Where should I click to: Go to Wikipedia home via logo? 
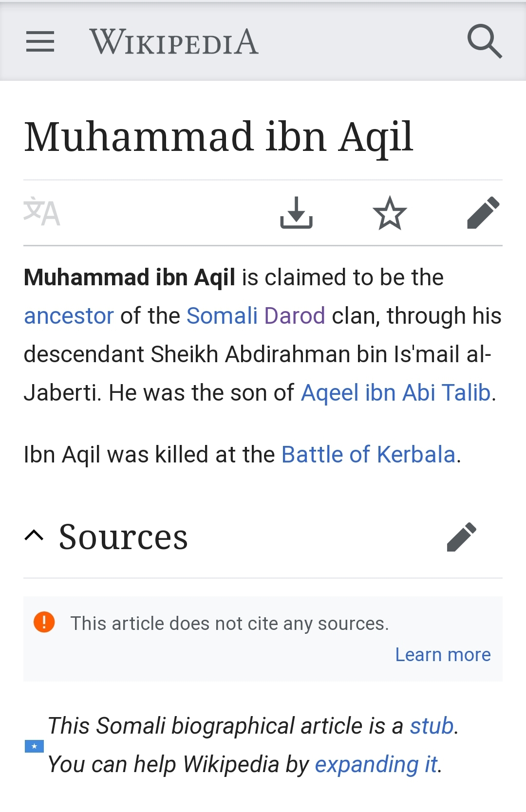tap(174, 42)
